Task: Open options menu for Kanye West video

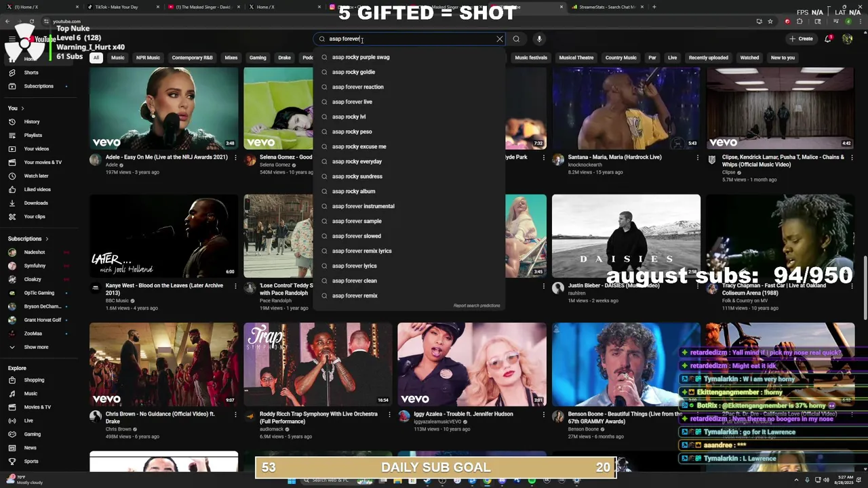Action: pos(235,285)
